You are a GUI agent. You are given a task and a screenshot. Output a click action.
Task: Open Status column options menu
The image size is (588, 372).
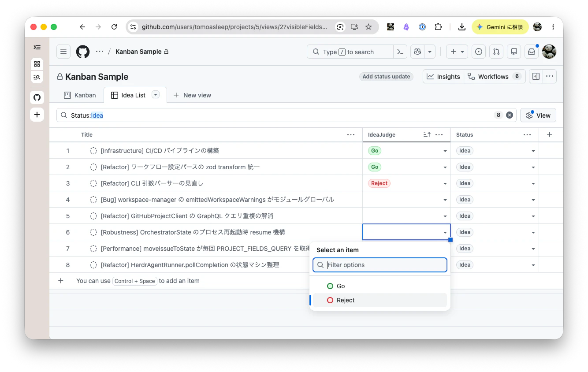click(527, 134)
